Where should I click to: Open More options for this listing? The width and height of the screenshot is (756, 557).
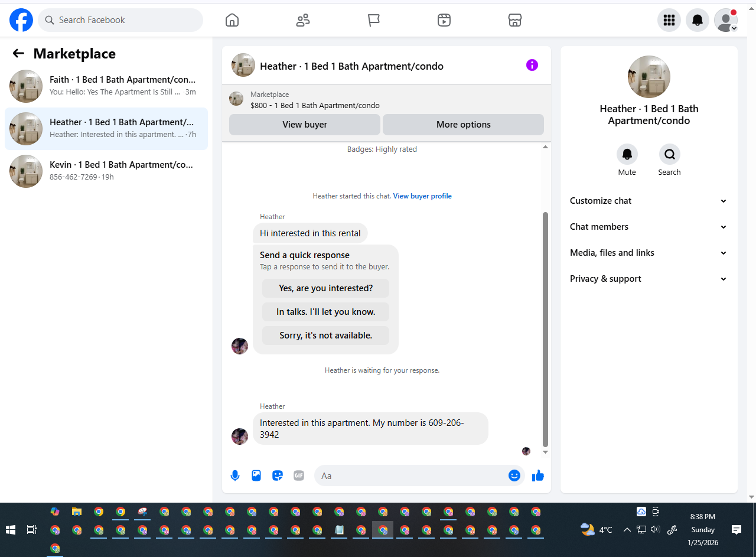464,125
